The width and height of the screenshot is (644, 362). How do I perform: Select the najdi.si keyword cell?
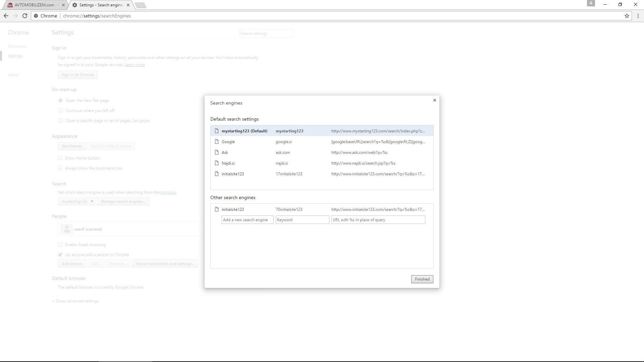coord(282,163)
